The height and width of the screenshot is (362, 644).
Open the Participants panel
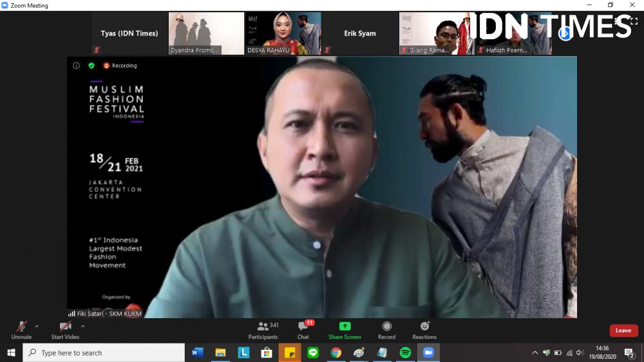click(x=263, y=330)
